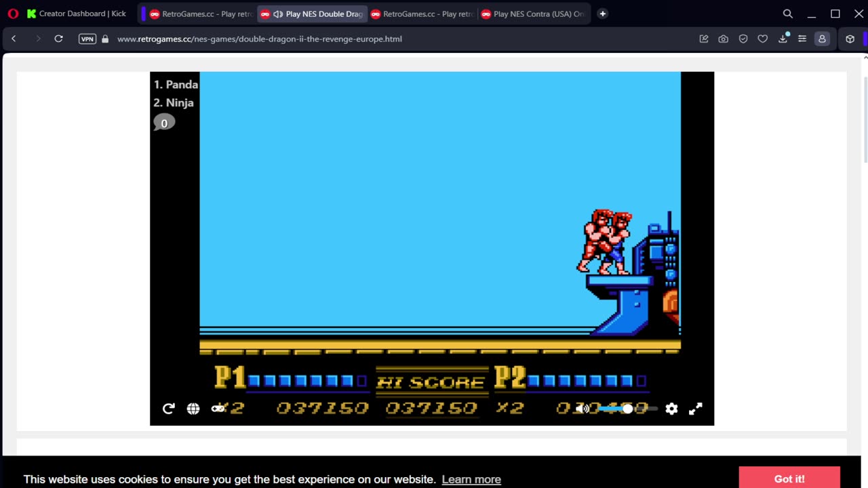Click the game canvas fighters
The height and width of the screenshot is (488, 868).
[x=605, y=241]
